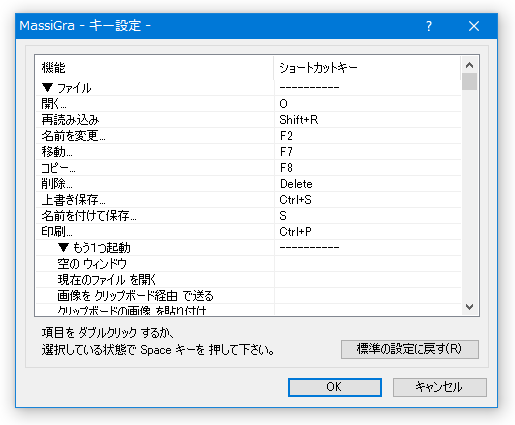The width and height of the screenshot is (515, 425).
Task: Click the ? help button in title bar
Action: (x=429, y=26)
